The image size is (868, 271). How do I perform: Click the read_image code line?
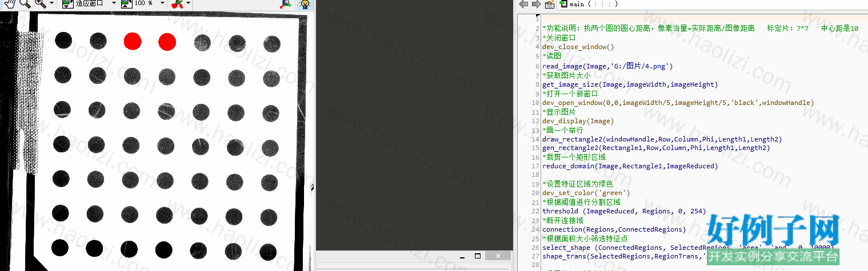[x=608, y=66]
